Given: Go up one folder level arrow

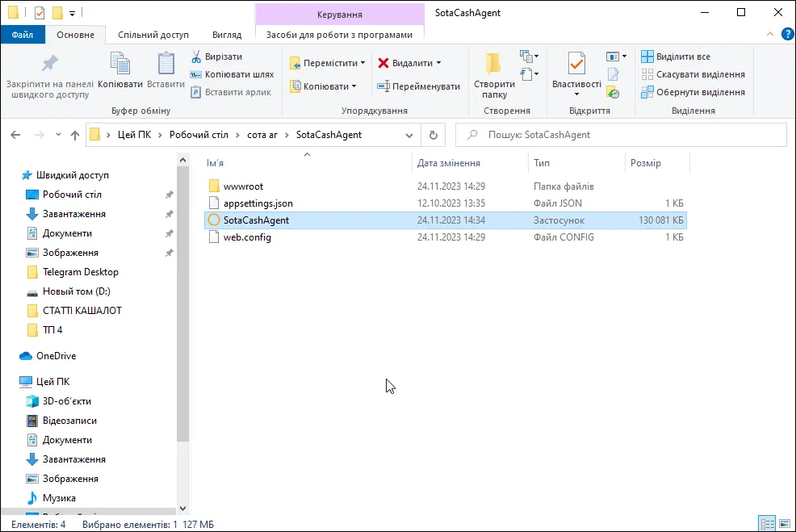Looking at the screenshot, I should [75, 135].
